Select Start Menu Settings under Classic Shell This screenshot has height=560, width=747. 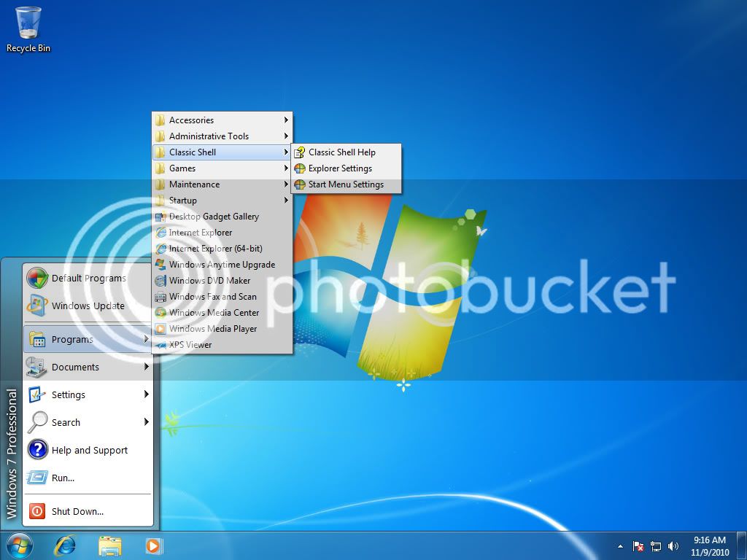point(345,184)
